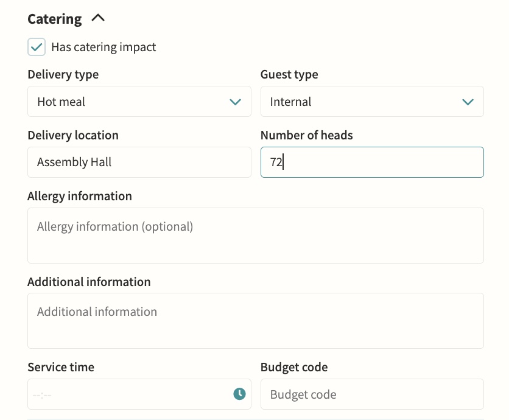The width and height of the screenshot is (509, 420).
Task: Collapse the Catering section chevron
Action: pos(98,18)
